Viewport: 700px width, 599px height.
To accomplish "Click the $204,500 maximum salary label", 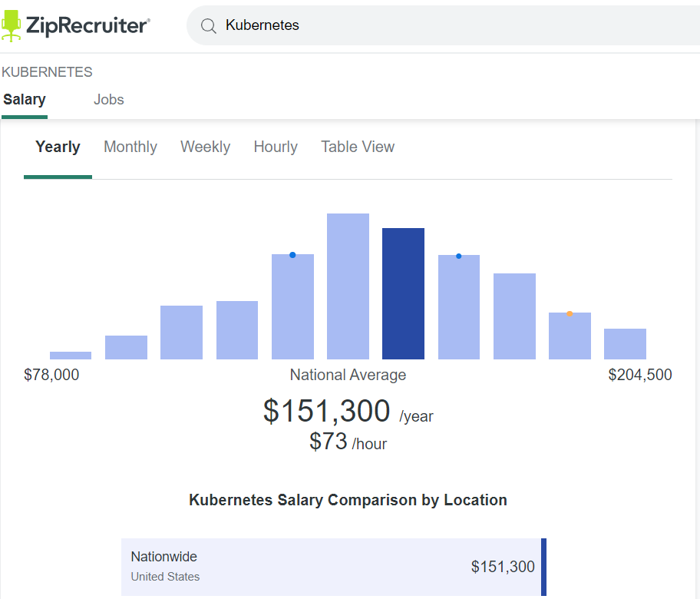I will tap(639, 375).
